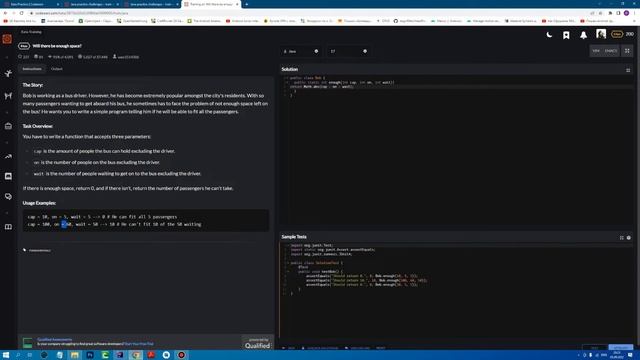Open user profile avatar
Screen dimensions: 640x360
pos(601,34)
